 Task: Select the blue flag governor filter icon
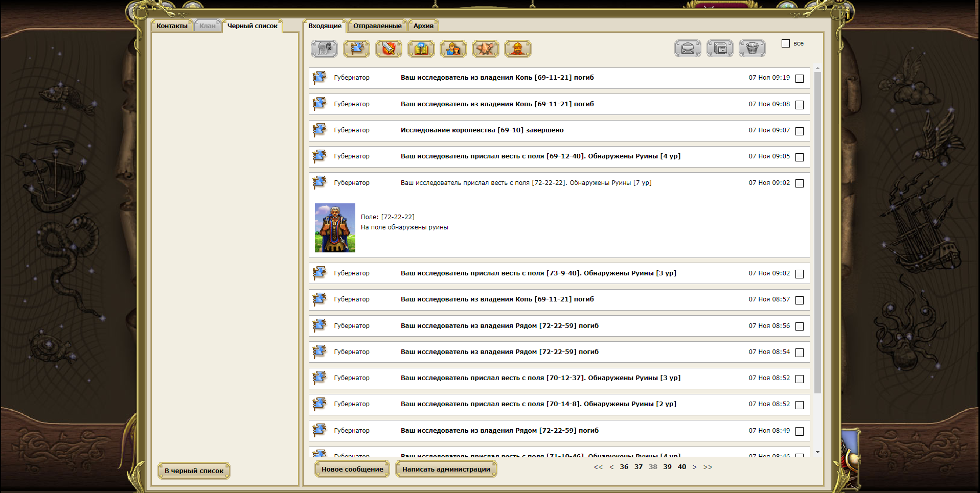(x=356, y=49)
